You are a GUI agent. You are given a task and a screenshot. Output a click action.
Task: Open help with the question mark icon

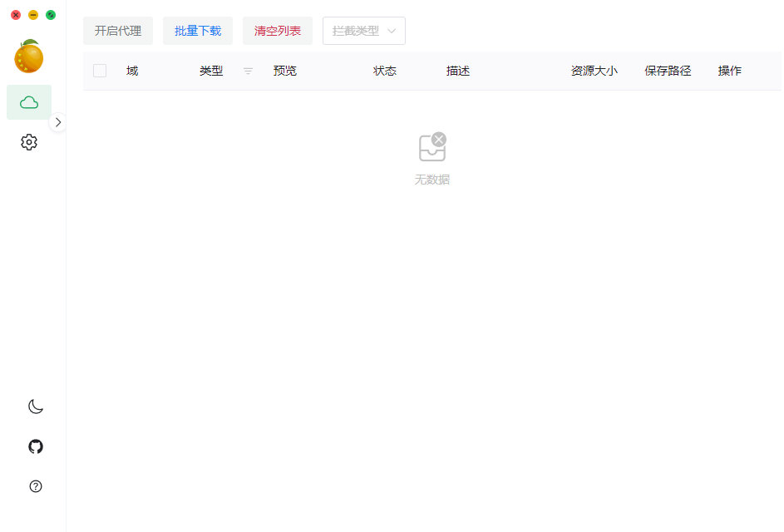pyautogui.click(x=36, y=486)
